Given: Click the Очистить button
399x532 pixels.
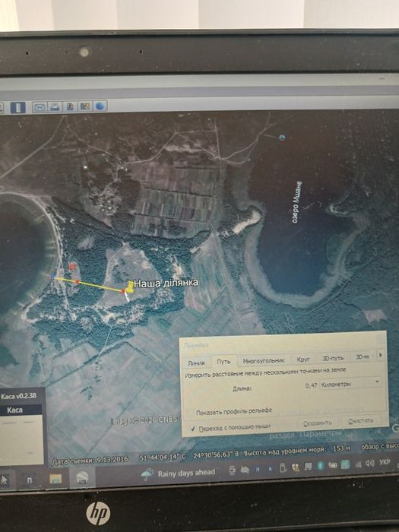Looking at the screenshot, I should [360, 421].
